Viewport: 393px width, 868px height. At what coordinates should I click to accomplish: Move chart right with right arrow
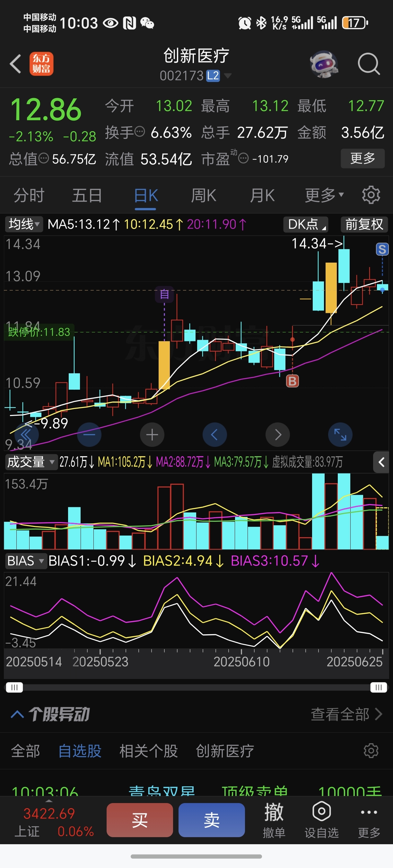278,435
